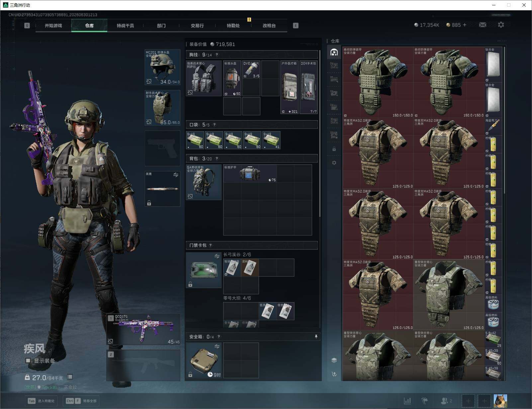Expand the 门禁卡包 help question mark
This screenshot has width=532, height=409.
coord(211,245)
